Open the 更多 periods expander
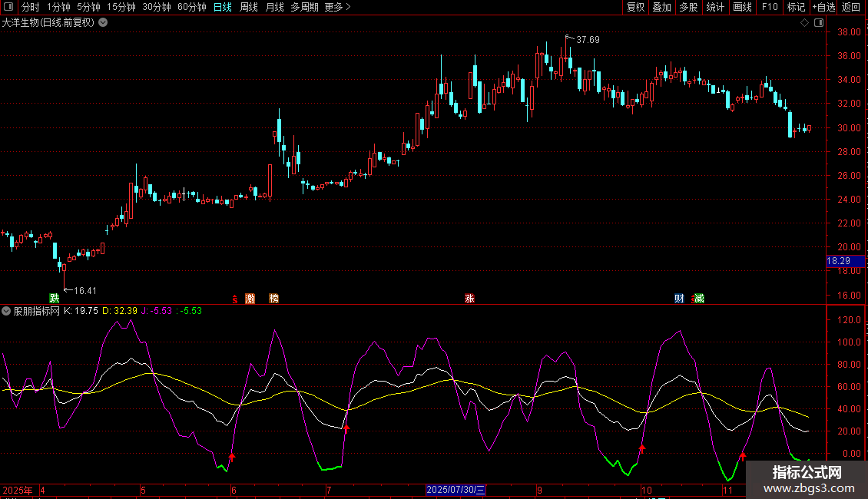Viewport: 868px width, 499px height. [x=337, y=8]
